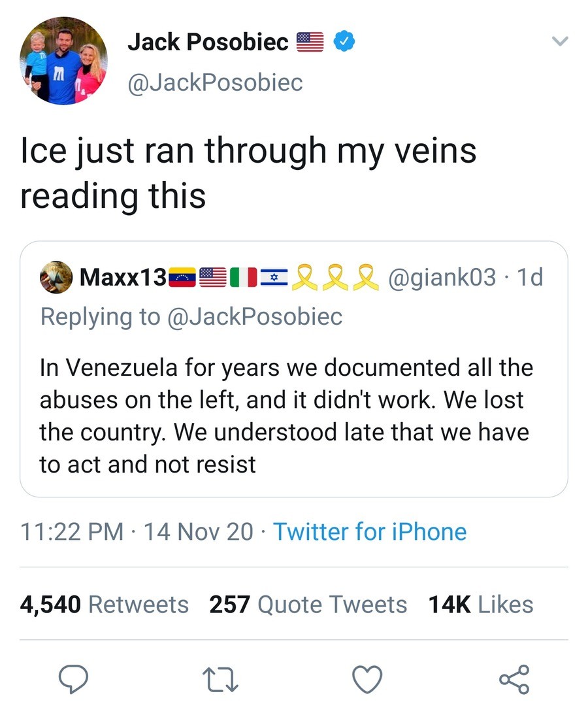The width and height of the screenshot is (588, 717).
Task: Open the quoted Venezuela tweet text
Action: coord(286,416)
